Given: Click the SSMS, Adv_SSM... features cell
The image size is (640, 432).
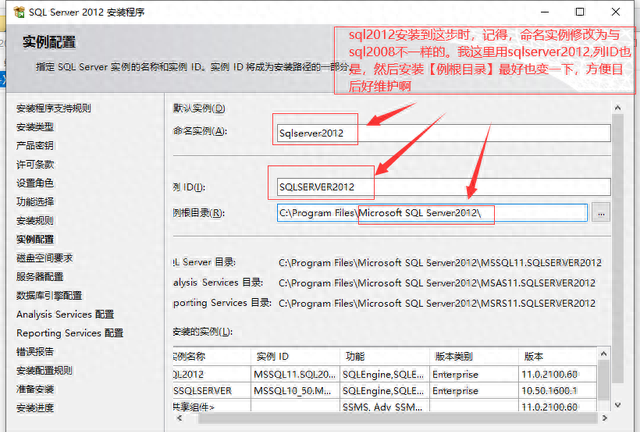Looking at the screenshot, I should click(384, 407).
